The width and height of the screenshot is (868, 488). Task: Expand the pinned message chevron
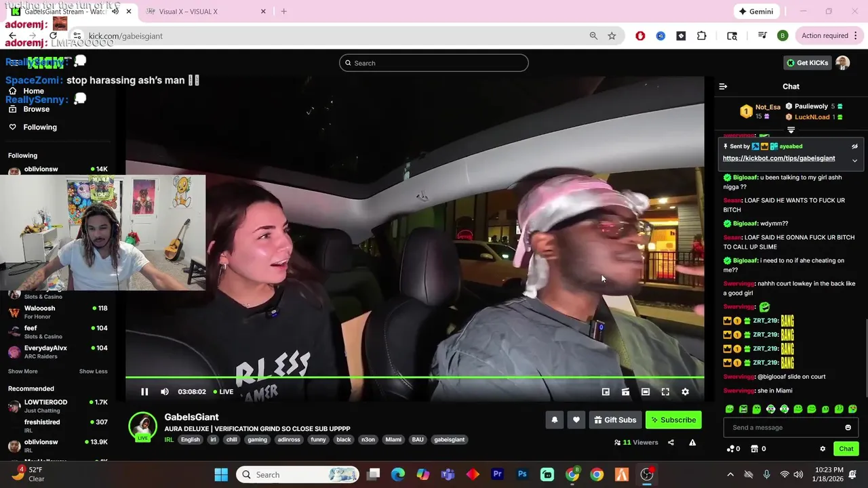(x=854, y=161)
